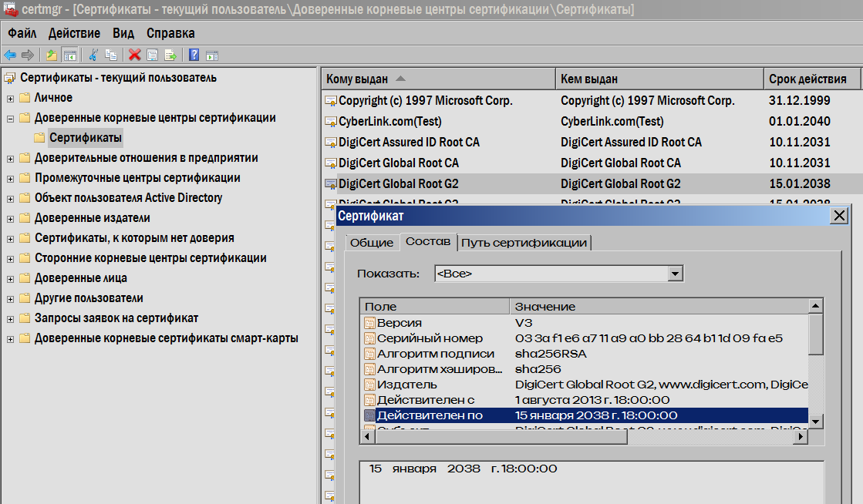Click field list scrollbar up arrow

(x=816, y=306)
